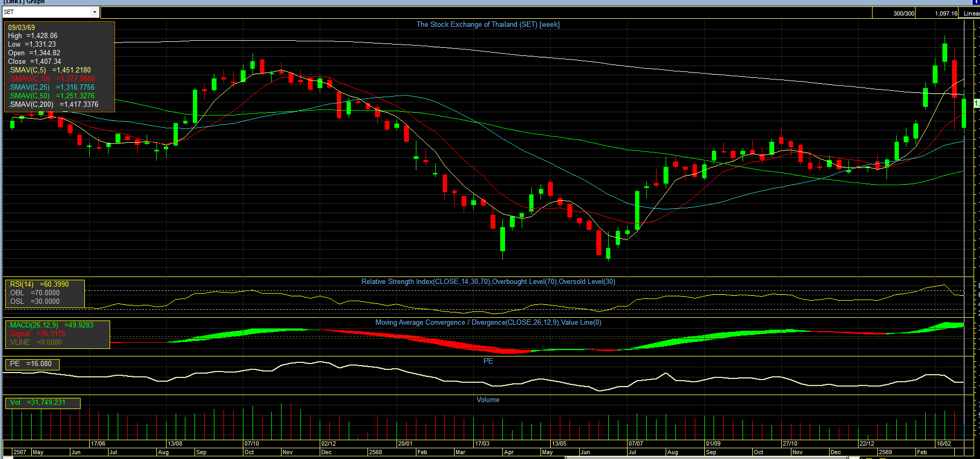Click the year 2567 label on the axis
The width and height of the screenshot is (980, 459).
pos(20,453)
